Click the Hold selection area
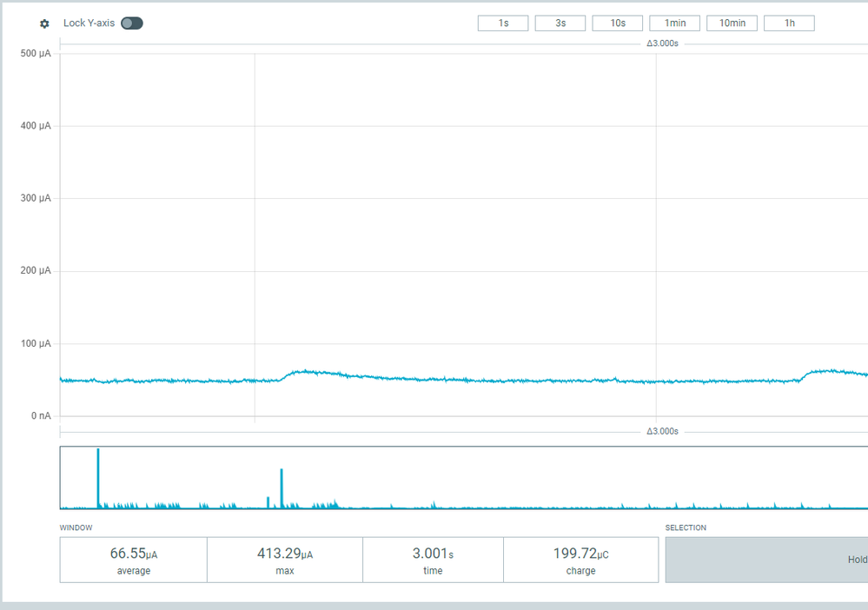The image size is (868, 610). pyautogui.click(x=766, y=560)
